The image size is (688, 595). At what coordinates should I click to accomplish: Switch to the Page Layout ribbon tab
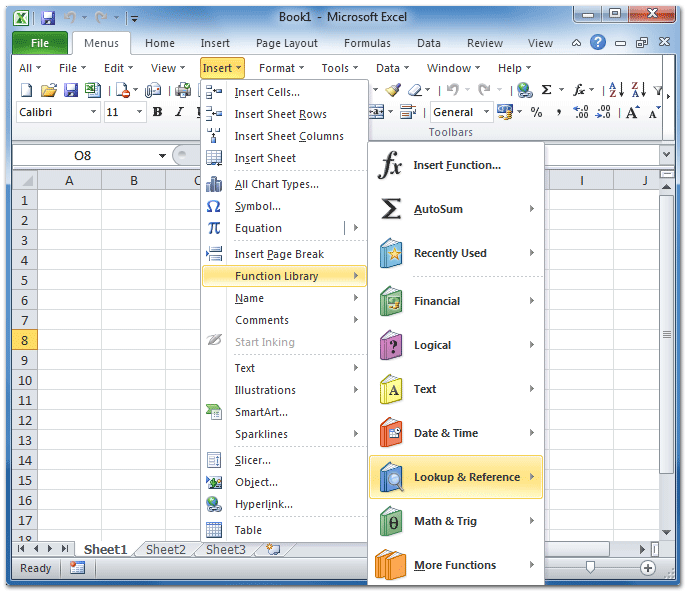287,43
